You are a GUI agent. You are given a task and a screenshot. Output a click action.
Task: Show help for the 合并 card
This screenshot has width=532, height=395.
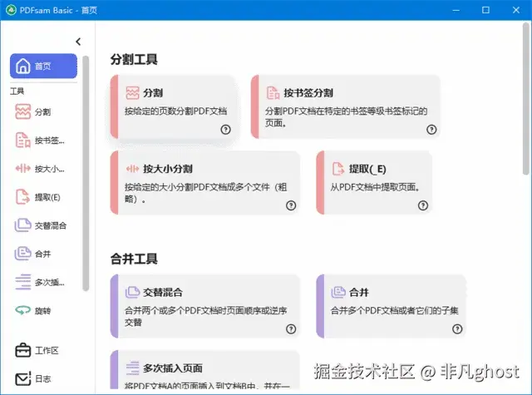457,328
